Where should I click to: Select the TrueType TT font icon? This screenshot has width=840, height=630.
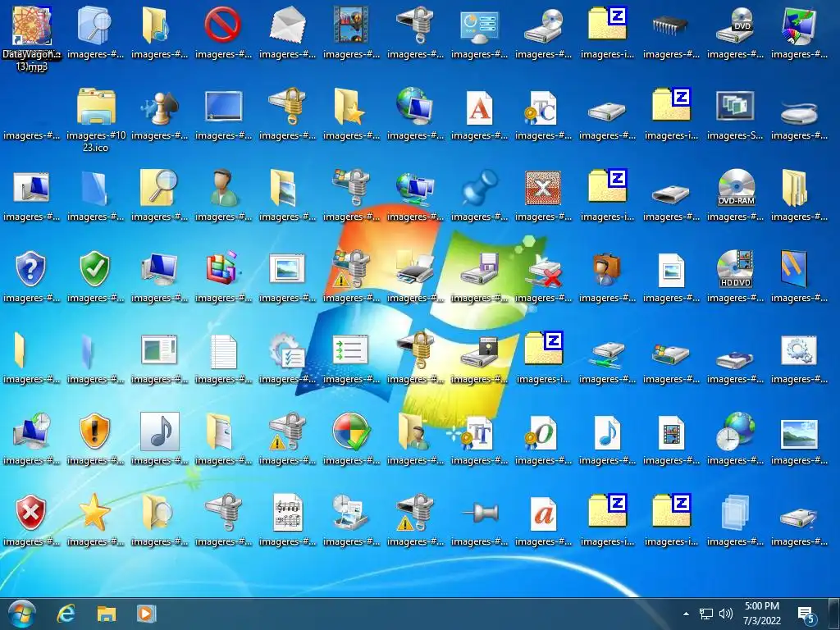478,434
